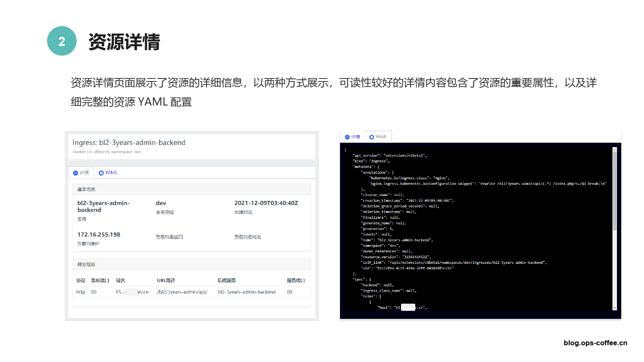
Task: Click the "kind": "Ingress" line in the YAML
Action: pos(371,161)
